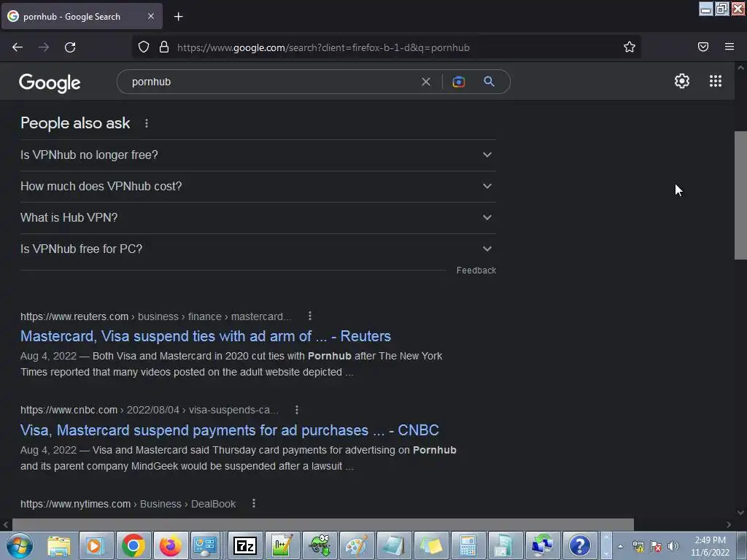Viewport: 747px width, 560px height.
Task: Open Google quick settings gear
Action: coord(682,81)
